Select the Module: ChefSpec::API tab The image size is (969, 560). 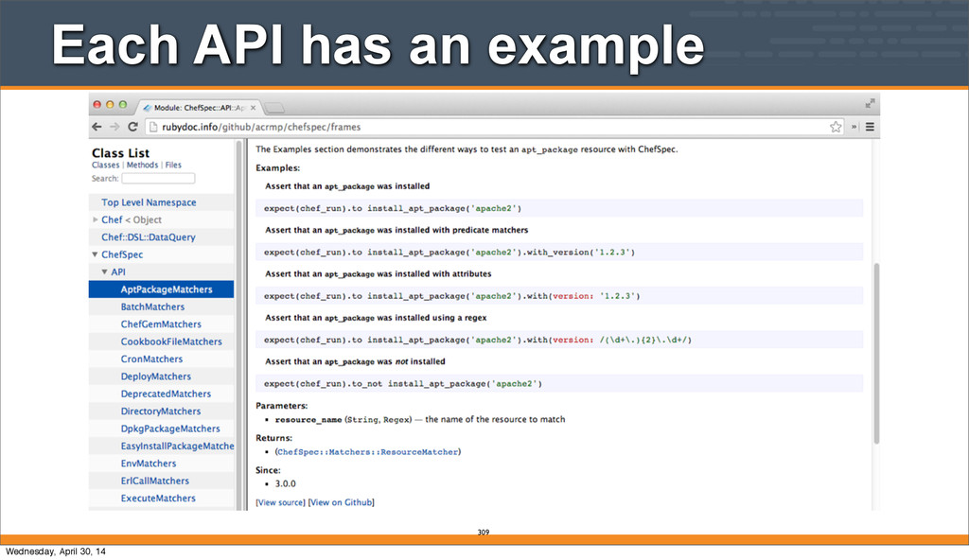pos(199,108)
